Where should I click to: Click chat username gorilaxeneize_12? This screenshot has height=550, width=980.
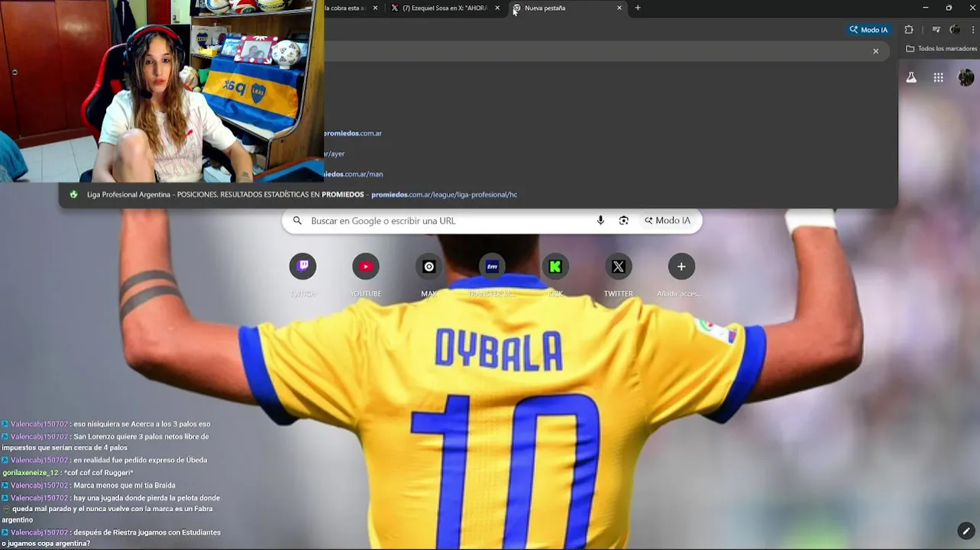click(x=31, y=473)
